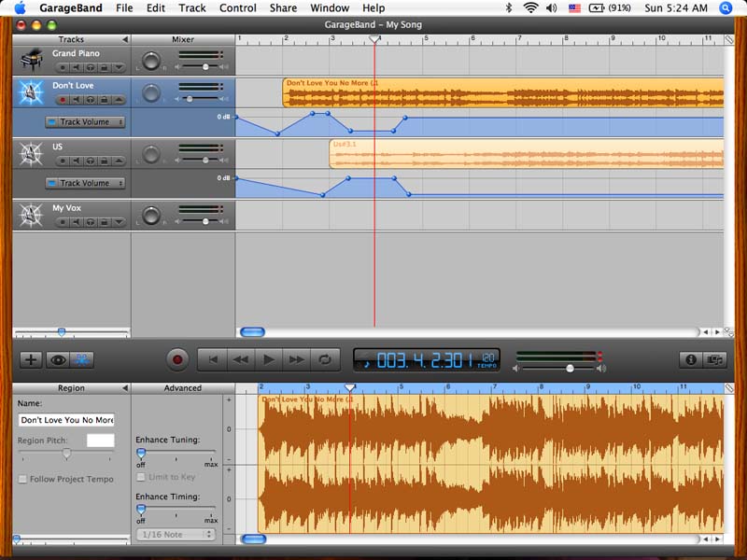Expand My Vox track automation
Image resolution: width=747 pixels, height=560 pixels.
click(119, 222)
